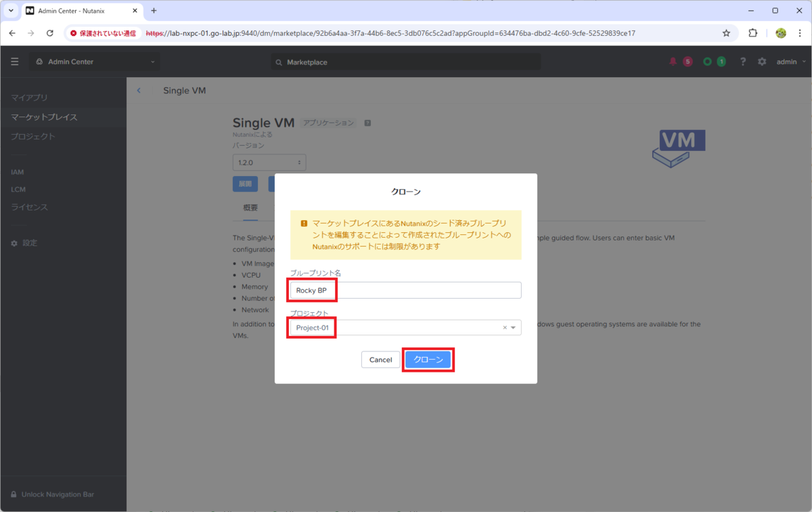The image size is (812, 512).
Task: Select マーケットプレイス in the sidebar
Action: tap(63, 117)
